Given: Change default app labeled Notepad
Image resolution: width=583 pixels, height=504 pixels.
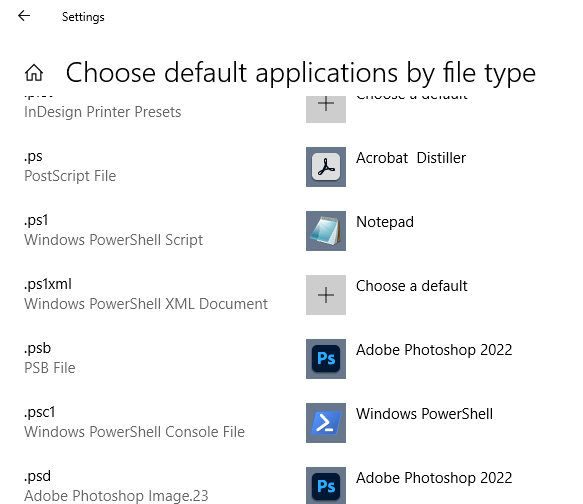Looking at the screenshot, I should point(385,222).
